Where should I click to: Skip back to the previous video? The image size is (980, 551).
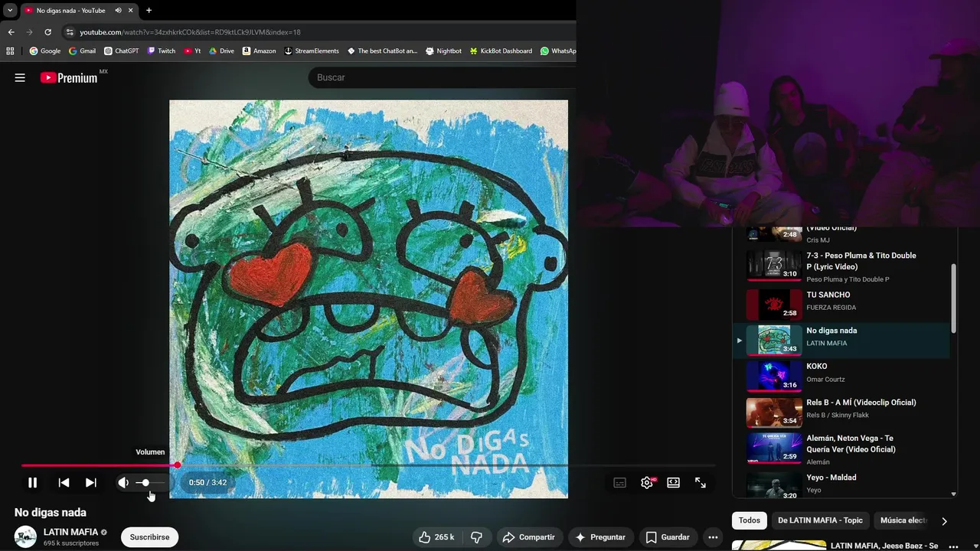click(x=64, y=483)
